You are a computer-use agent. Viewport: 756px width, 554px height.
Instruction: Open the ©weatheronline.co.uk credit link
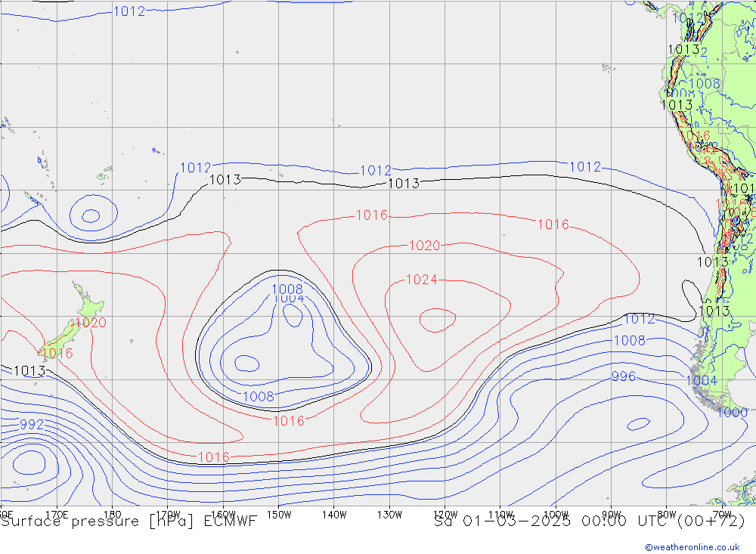[x=692, y=547]
